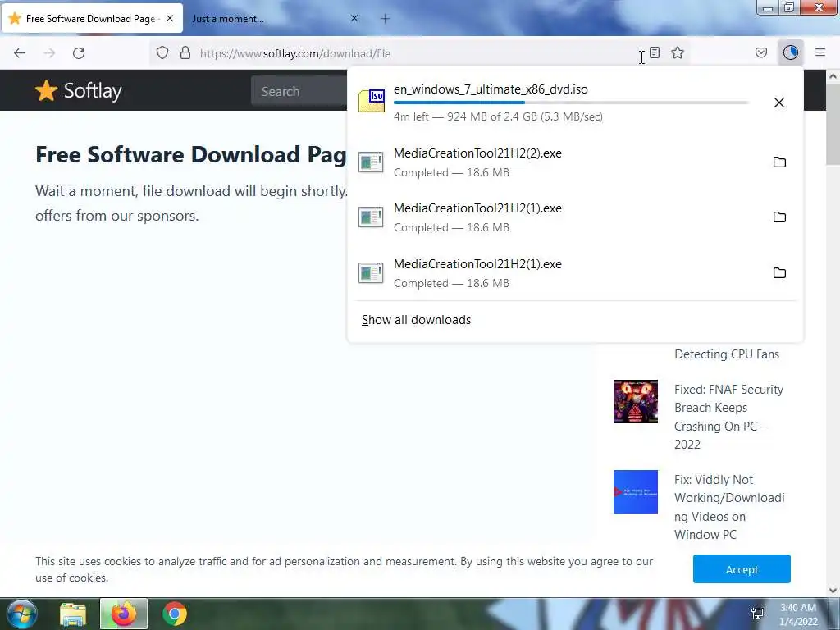
Task: Open the Fixed: FNAF Security Breach article link
Action: pos(728,417)
